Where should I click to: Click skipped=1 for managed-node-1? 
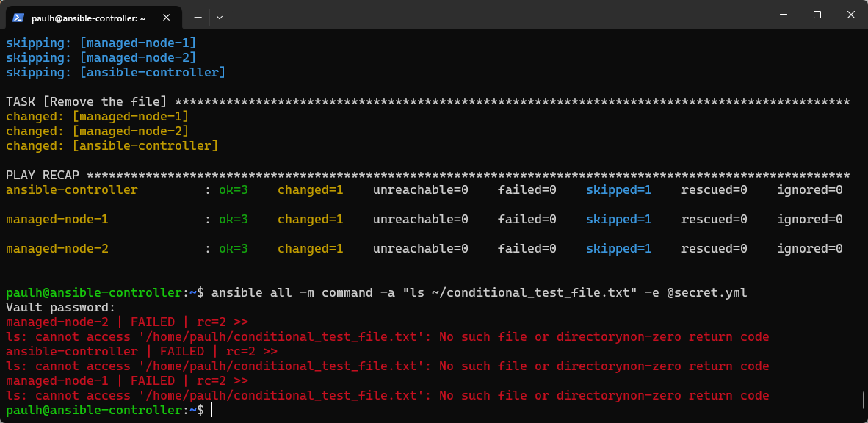pyautogui.click(x=619, y=219)
